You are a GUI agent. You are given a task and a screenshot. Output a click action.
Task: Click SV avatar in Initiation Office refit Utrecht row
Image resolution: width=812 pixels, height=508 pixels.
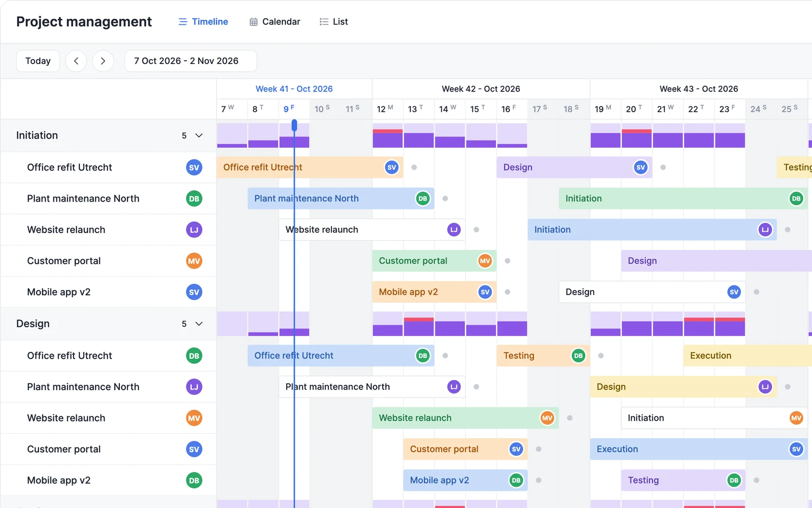[194, 168]
